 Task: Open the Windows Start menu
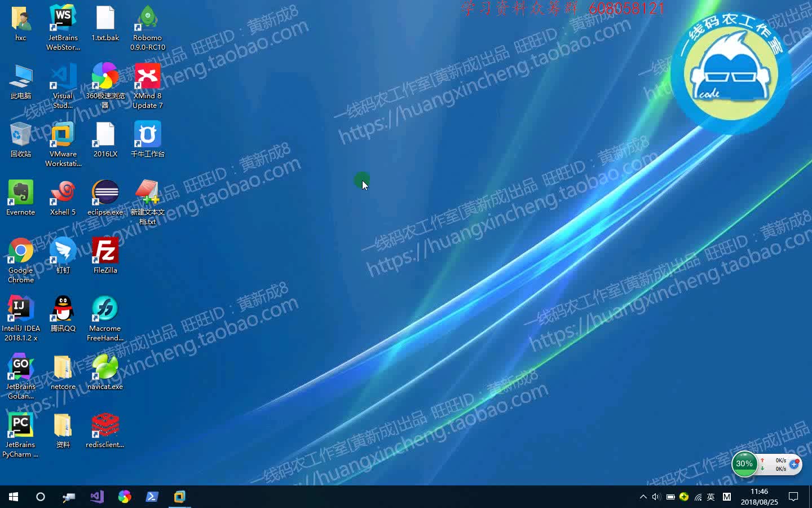[x=14, y=497]
